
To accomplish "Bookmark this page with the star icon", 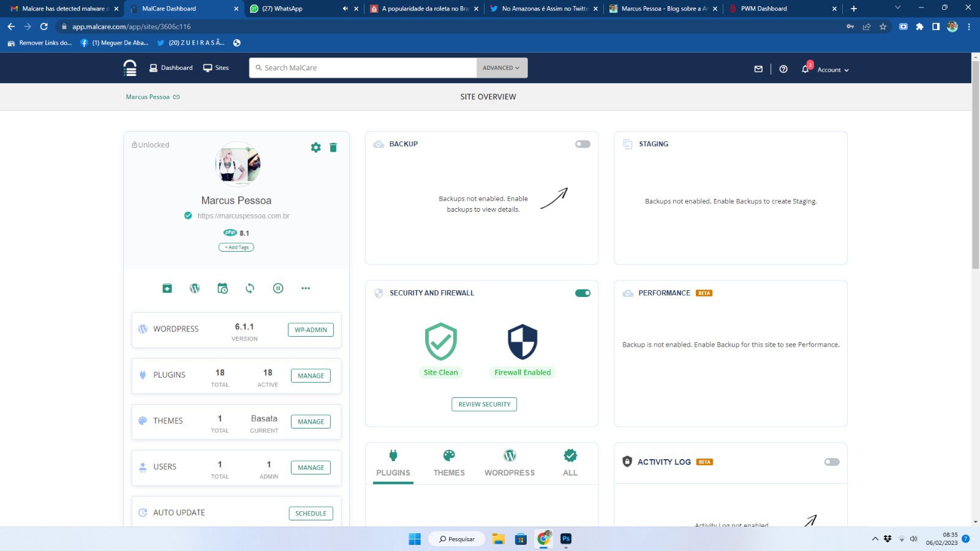I will 883,26.
